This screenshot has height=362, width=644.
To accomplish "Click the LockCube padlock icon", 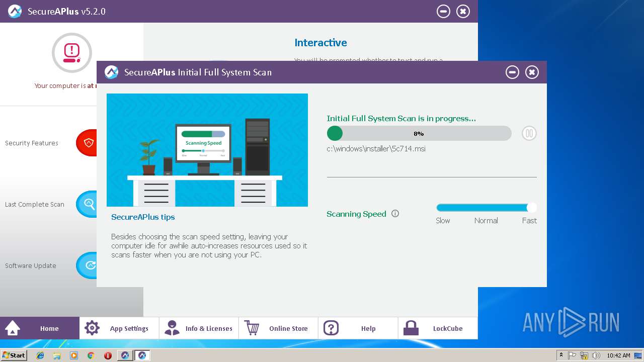I will coord(411,328).
